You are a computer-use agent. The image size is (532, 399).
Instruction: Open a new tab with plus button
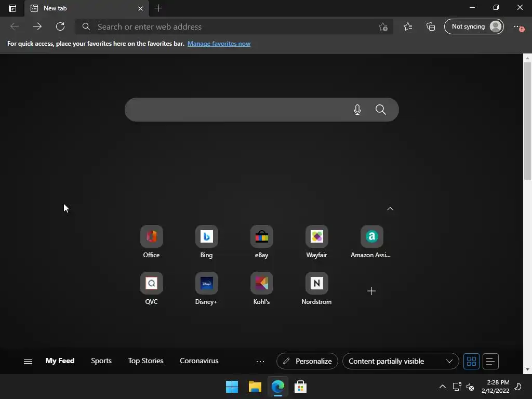pyautogui.click(x=158, y=8)
